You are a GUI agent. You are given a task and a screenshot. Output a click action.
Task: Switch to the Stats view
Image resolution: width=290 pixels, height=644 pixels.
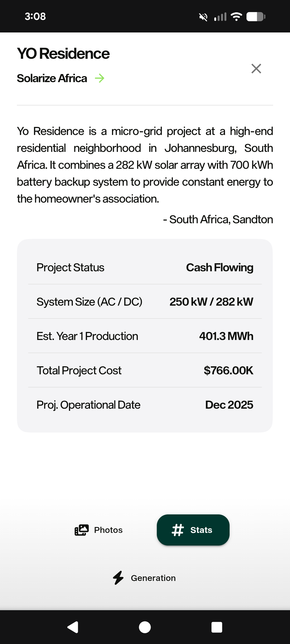coord(193,530)
